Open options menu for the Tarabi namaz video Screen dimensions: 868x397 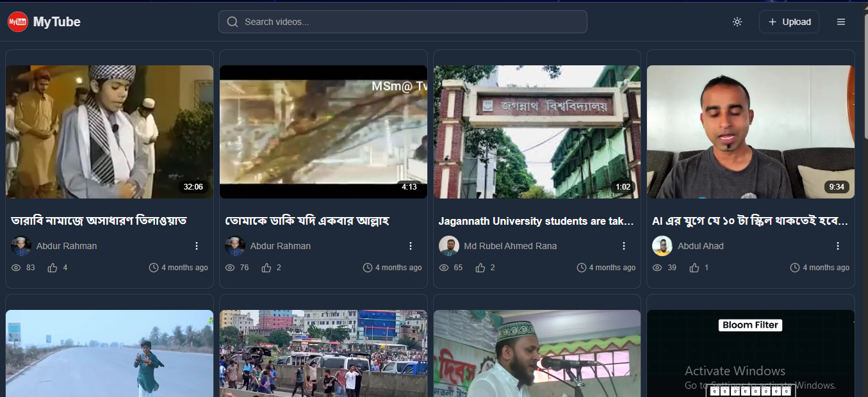197,246
